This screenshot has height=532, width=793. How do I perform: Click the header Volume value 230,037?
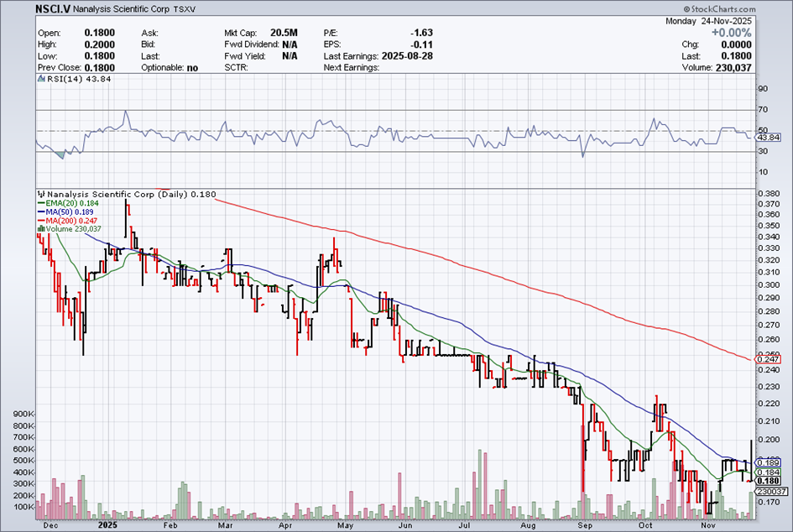(x=733, y=68)
